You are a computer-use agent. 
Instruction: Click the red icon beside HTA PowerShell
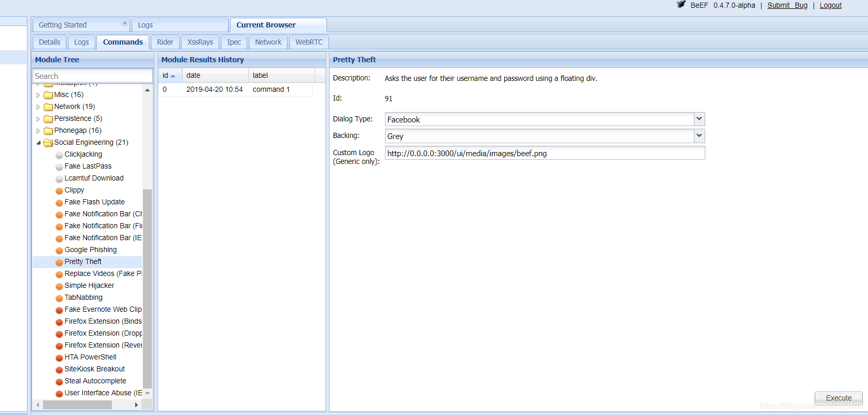coord(59,358)
